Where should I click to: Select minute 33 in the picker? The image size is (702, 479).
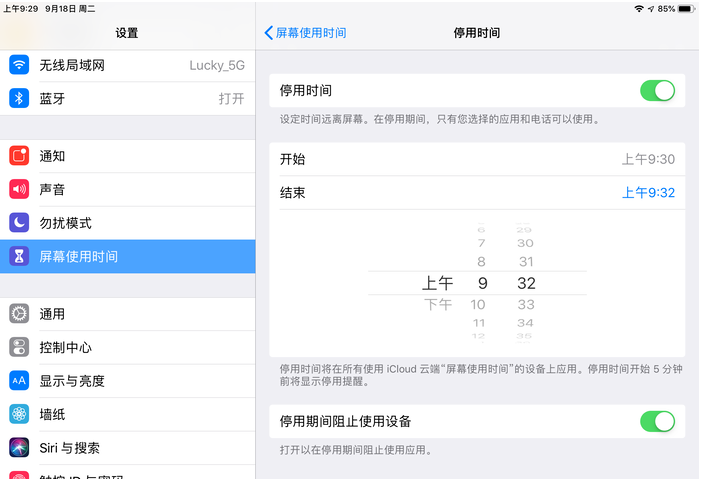[526, 304]
